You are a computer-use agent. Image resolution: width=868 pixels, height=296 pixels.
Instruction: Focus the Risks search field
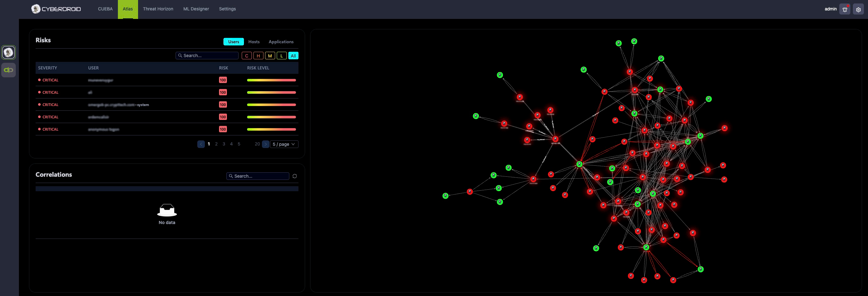pyautogui.click(x=207, y=56)
